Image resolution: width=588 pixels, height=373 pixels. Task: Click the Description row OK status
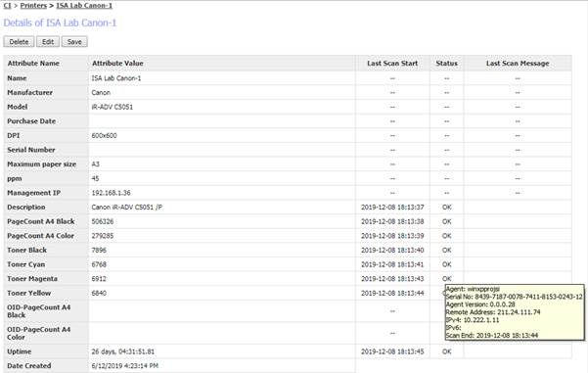446,208
